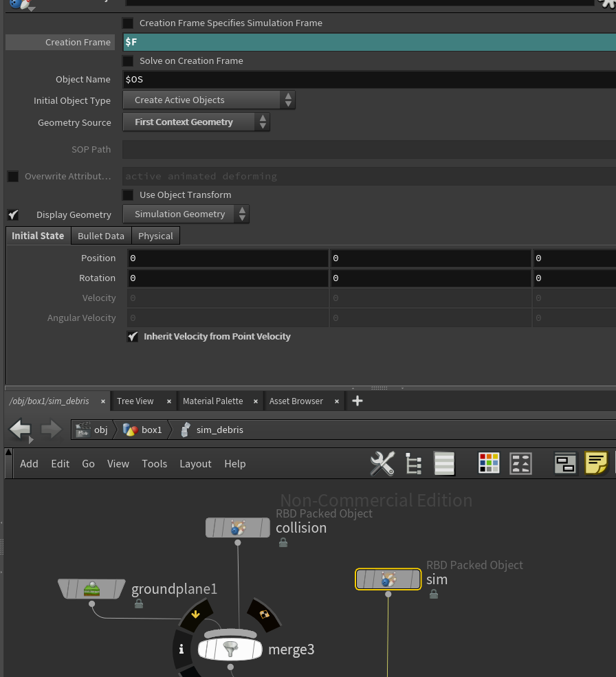Image resolution: width=616 pixels, height=677 pixels.
Task: Toggle Solve on Creation Frame checkbox
Action: [128, 61]
